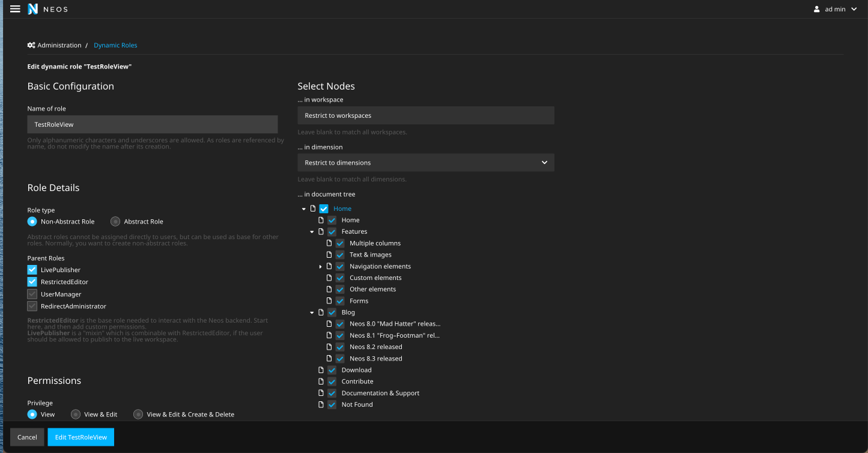
Task: Choose the View & Edit privilege
Action: (x=76, y=415)
